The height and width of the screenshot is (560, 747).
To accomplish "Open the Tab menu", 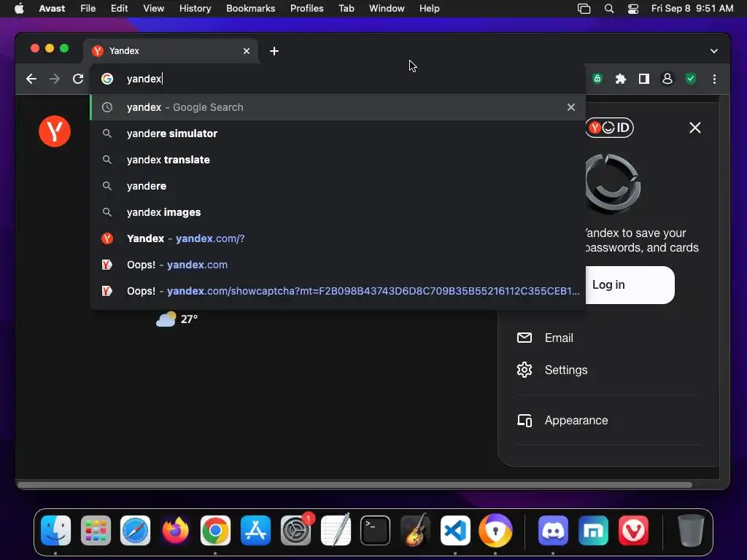I will (347, 9).
